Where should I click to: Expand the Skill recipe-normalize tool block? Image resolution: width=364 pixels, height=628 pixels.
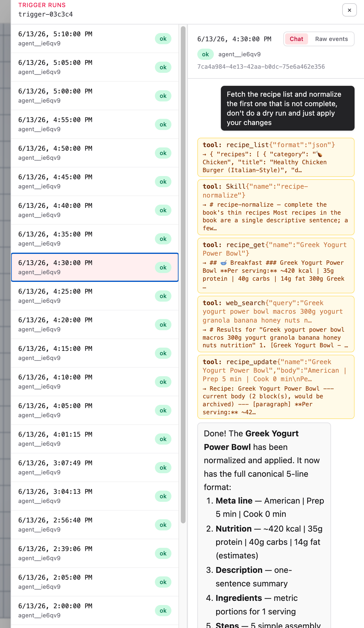(x=276, y=207)
